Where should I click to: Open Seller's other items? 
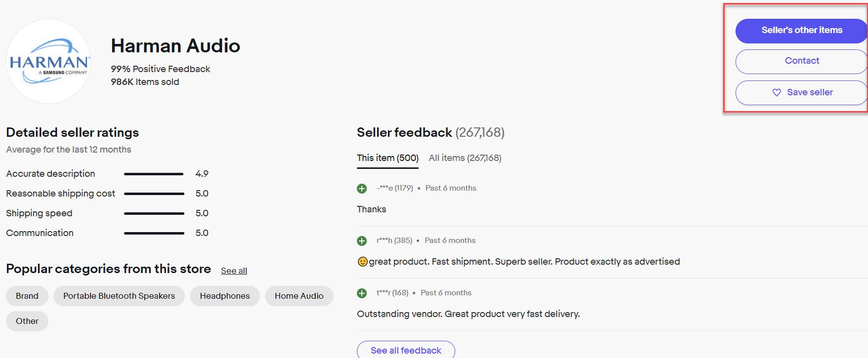tap(801, 31)
